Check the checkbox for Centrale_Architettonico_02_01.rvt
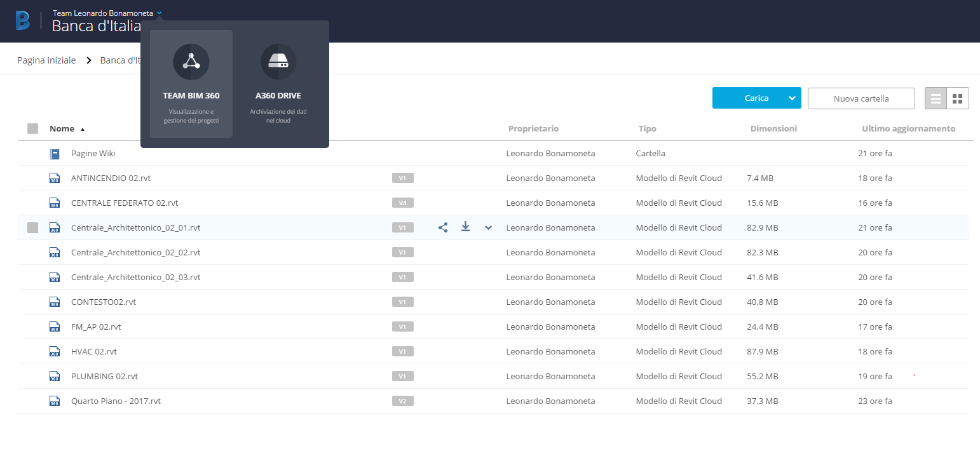980x451 pixels. point(32,227)
